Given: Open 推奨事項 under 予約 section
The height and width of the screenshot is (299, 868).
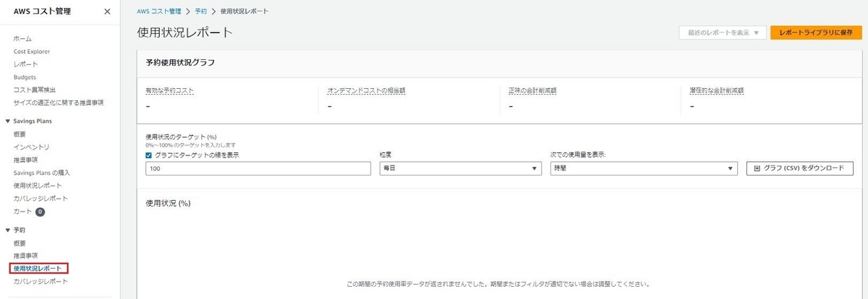Looking at the screenshot, I should 25,256.
